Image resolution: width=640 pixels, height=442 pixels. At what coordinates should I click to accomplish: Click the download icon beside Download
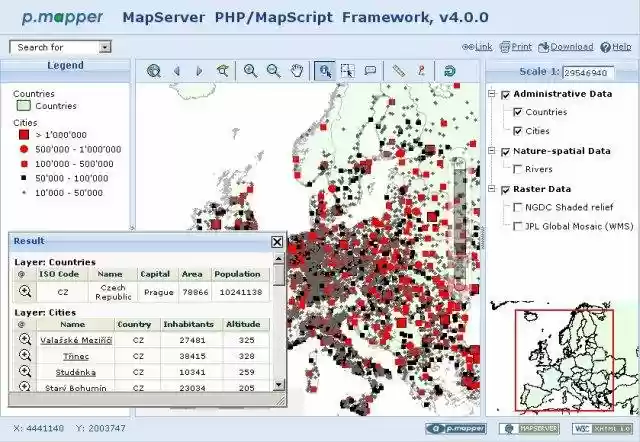coord(543,47)
